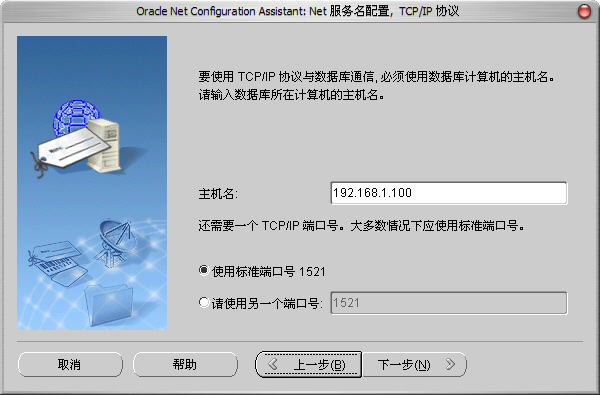Click the left chevron arrow on 上一步
The height and width of the screenshot is (395, 600).
point(273,364)
